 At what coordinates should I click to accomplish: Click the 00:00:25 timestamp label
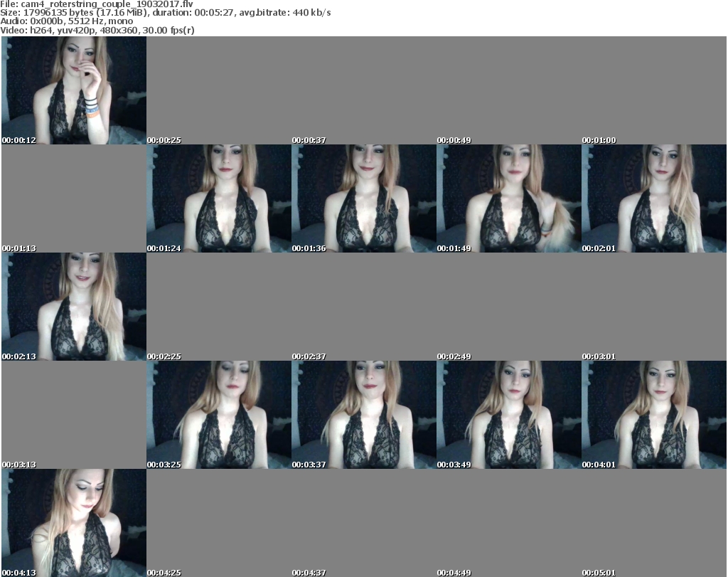164,140
